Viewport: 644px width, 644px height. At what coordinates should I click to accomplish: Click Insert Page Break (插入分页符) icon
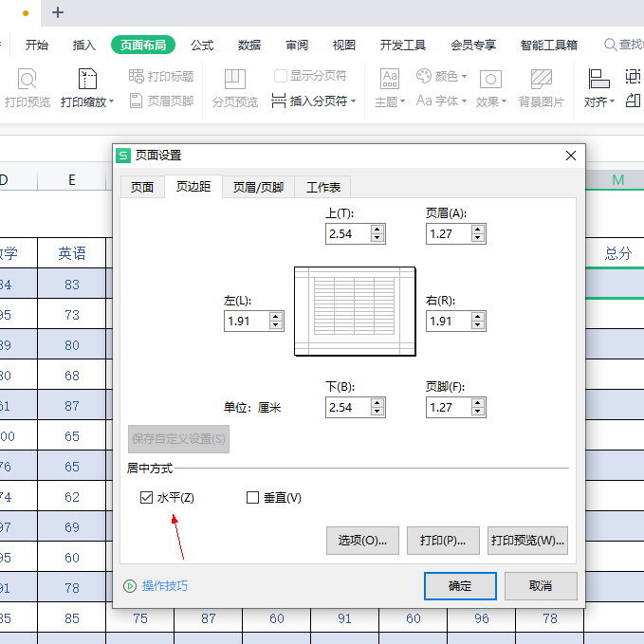coord(279,101)
